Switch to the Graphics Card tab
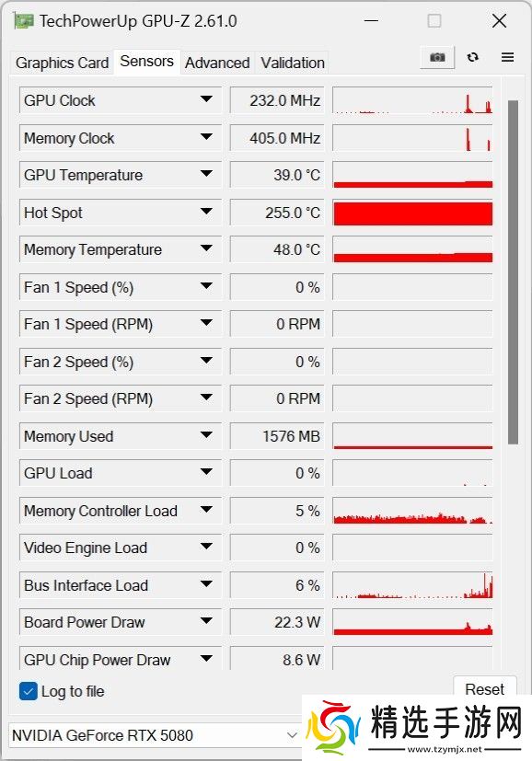 click(61, 63)
